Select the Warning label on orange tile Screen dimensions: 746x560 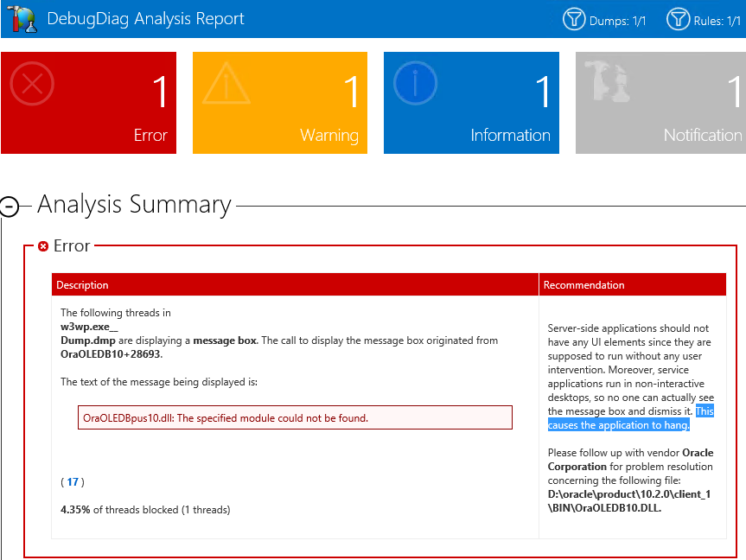pyautogui.click(x=328, y=136)
